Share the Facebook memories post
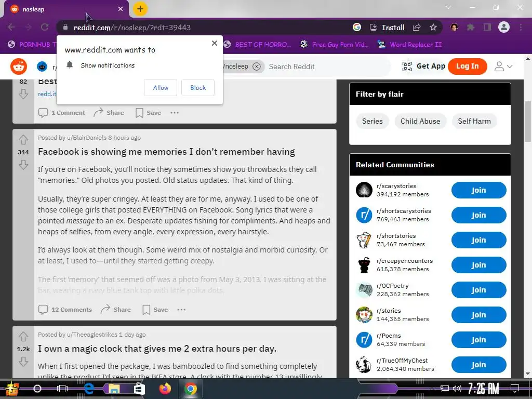 pos(115,310)
